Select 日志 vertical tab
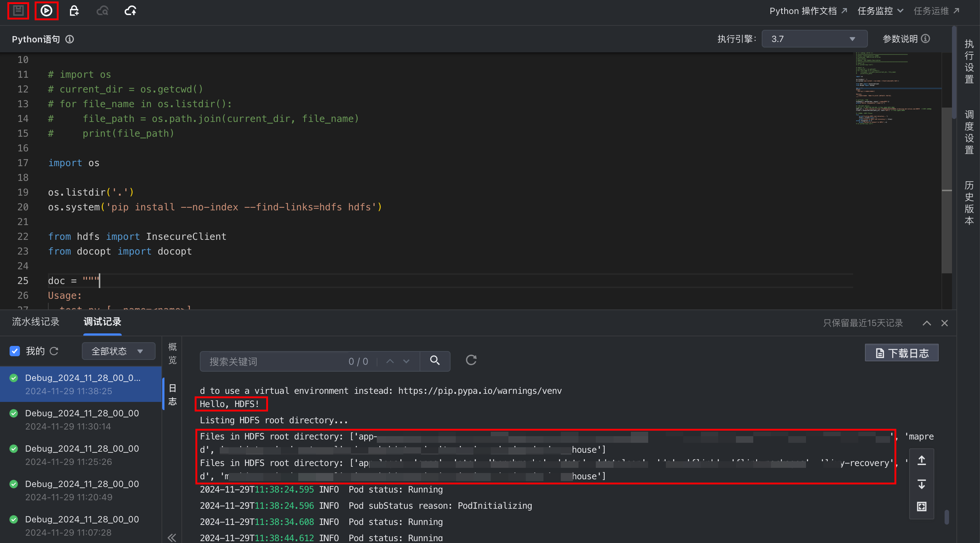The width and height of the screenshot is (980, 543). [x=172, y=395]
